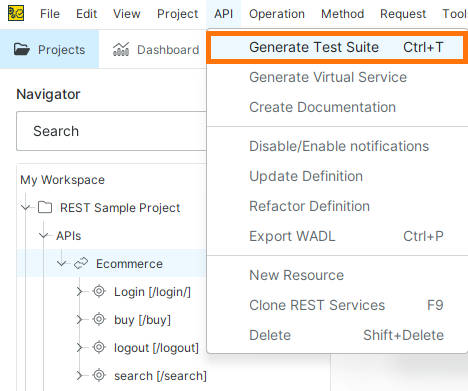Choose Delete from the API menu

pyautogui.click(x=337, y=335)
